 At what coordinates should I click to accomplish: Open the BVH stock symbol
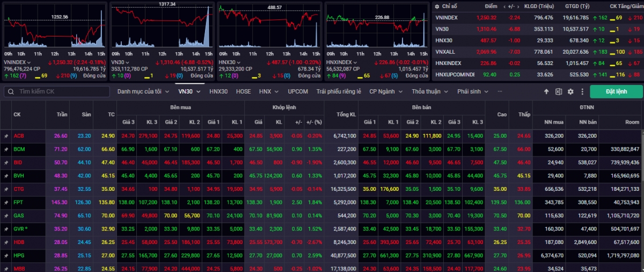tap(19, 176)
